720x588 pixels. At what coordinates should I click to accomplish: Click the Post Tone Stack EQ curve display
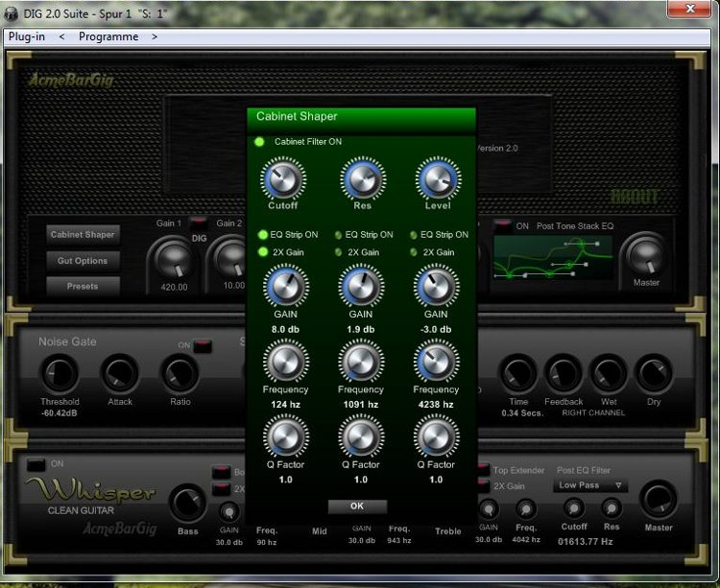(553, 257)
